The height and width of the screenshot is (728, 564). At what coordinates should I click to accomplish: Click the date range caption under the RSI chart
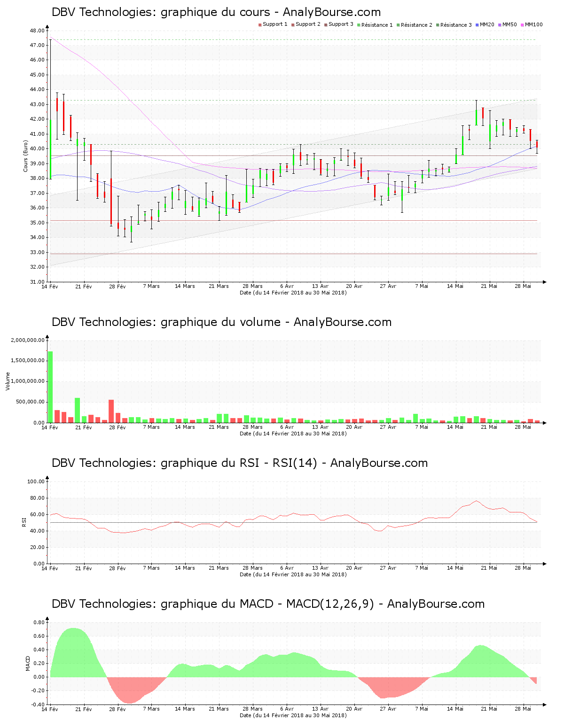(x=293, y=574)
